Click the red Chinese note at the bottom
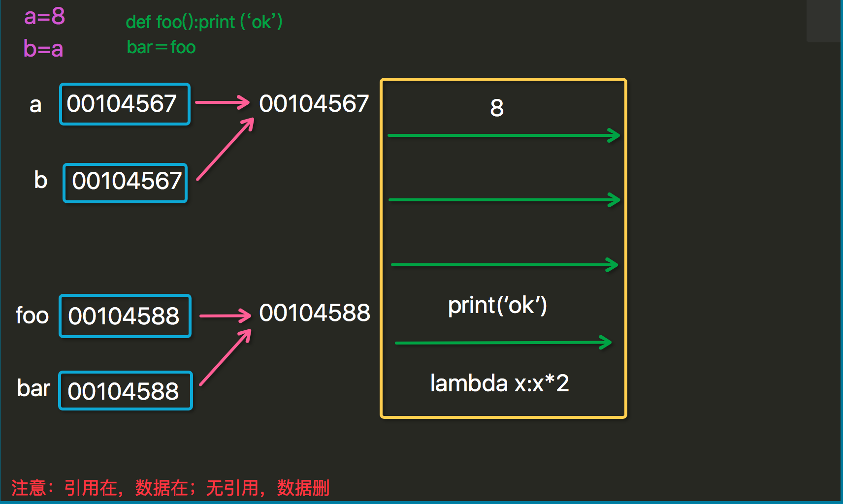Screen dimensions: 843x504 click(x=170, y=488)
